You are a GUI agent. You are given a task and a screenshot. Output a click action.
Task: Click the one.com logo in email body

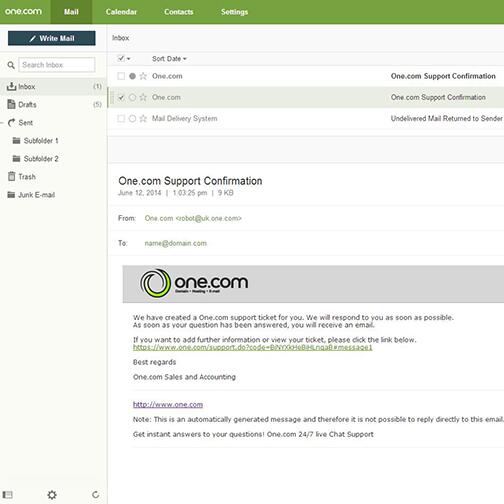[194, 283]
